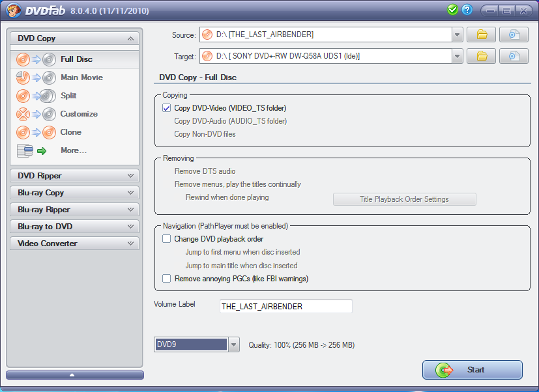Click the Split double-disc icon
539x392 pixels.
pyautogui.click(x=36, y=96)
